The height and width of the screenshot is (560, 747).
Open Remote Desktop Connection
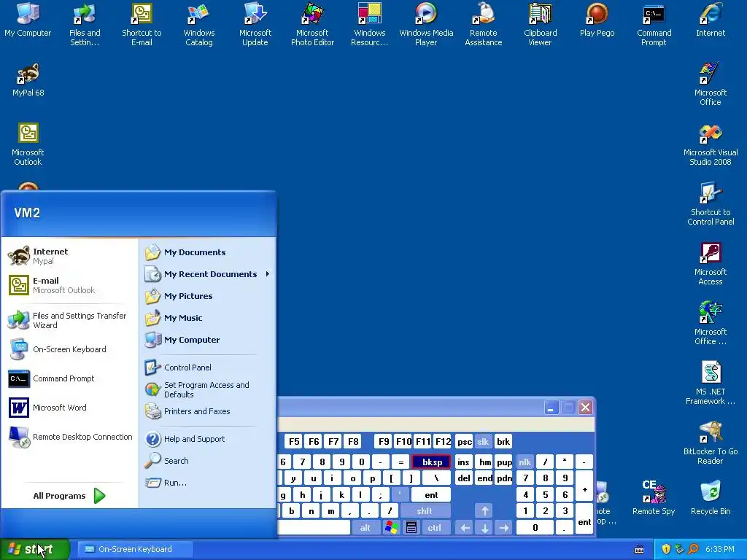69,437
